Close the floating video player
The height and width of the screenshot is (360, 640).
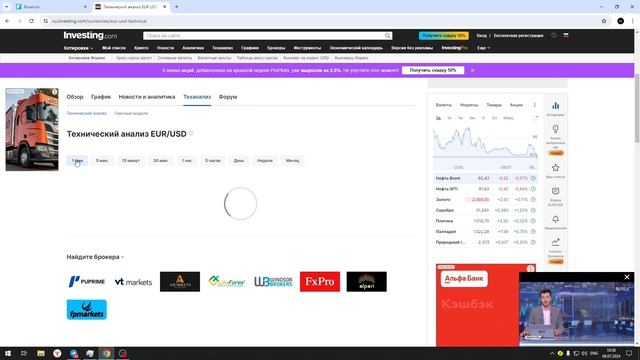click(627, 277)
